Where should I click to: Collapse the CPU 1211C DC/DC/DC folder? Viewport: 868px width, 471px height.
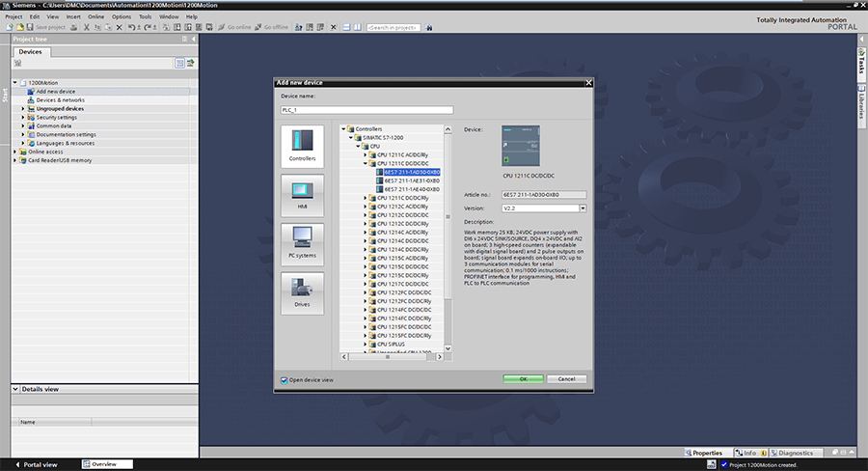[x=366, y=163]
